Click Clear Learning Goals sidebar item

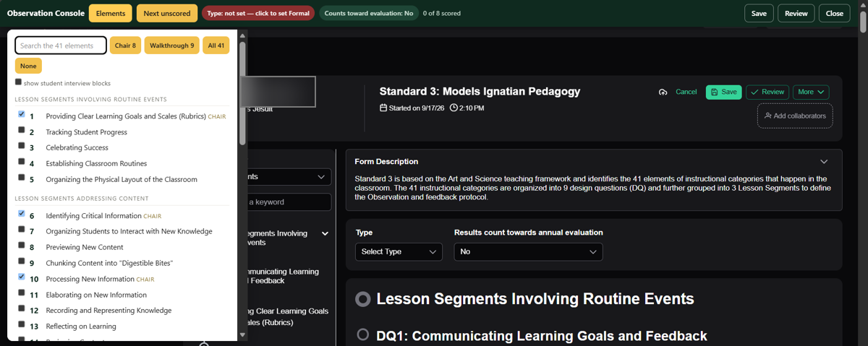pos(288,316)
